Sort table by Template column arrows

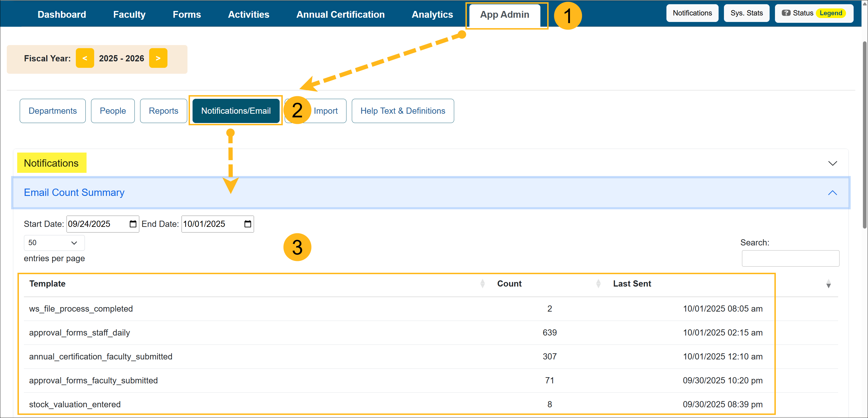pos(482,284)
